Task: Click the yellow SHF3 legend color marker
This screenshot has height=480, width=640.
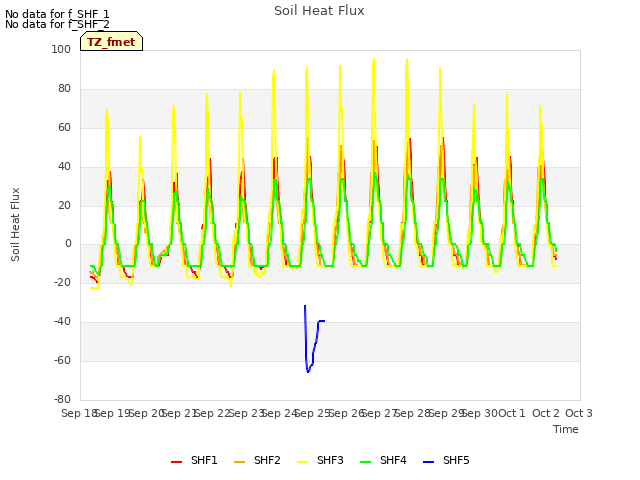Action: click(302, 462)
